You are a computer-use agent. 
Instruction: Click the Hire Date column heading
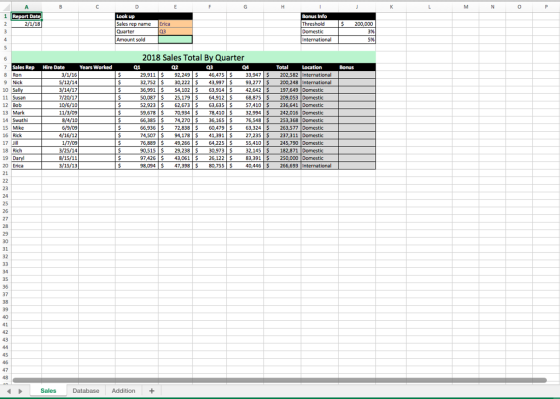point(60,67)
